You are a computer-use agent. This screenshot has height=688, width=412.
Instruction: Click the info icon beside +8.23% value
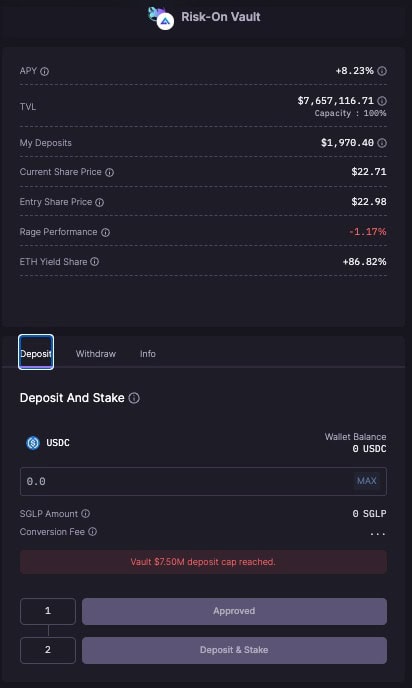pos(382,71)
